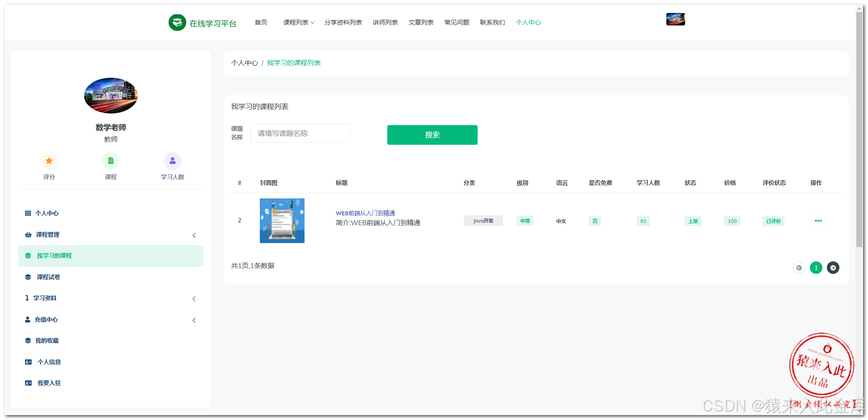Open the 常见问题 menu item
Image resolution: width=868 pixels, height=420 pixels.
[x=457, y=22]
